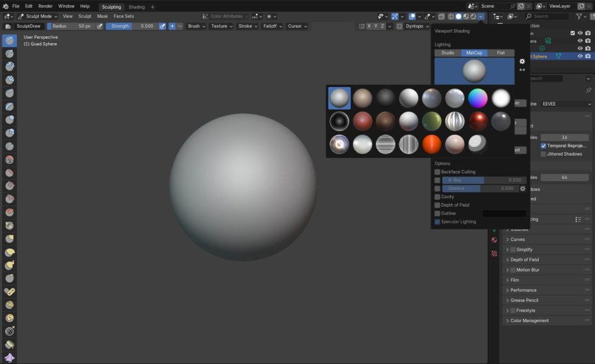Screen dimensions: 595x364
Task: Activate the Inflate brush in the toolbar
Action: pos(9,120)
